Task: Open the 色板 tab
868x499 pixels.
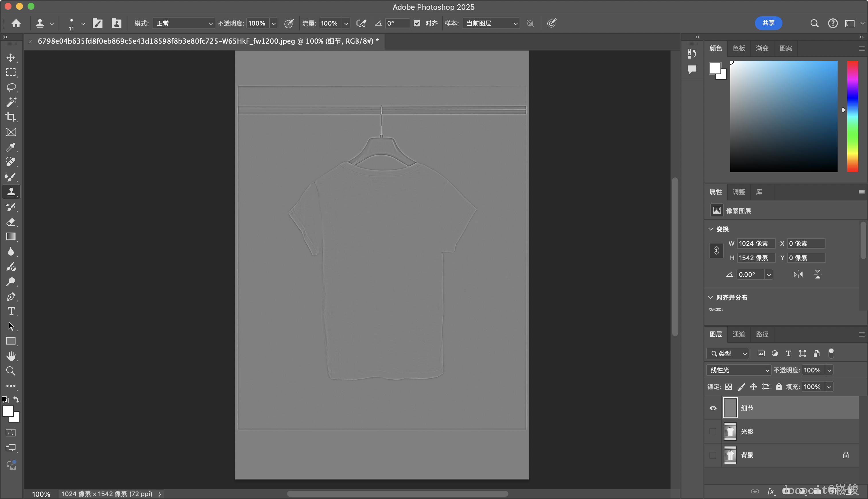Action: coord(739,48)
